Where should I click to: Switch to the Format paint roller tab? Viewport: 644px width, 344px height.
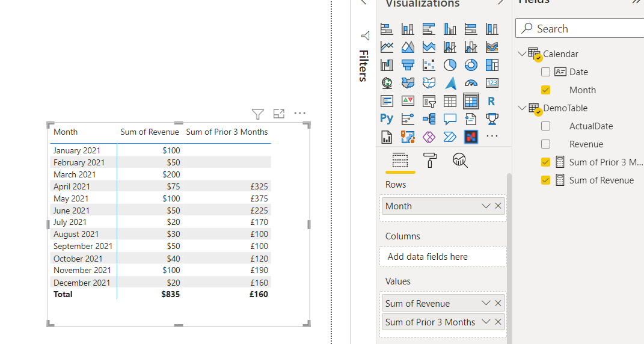tap(430, 160)
